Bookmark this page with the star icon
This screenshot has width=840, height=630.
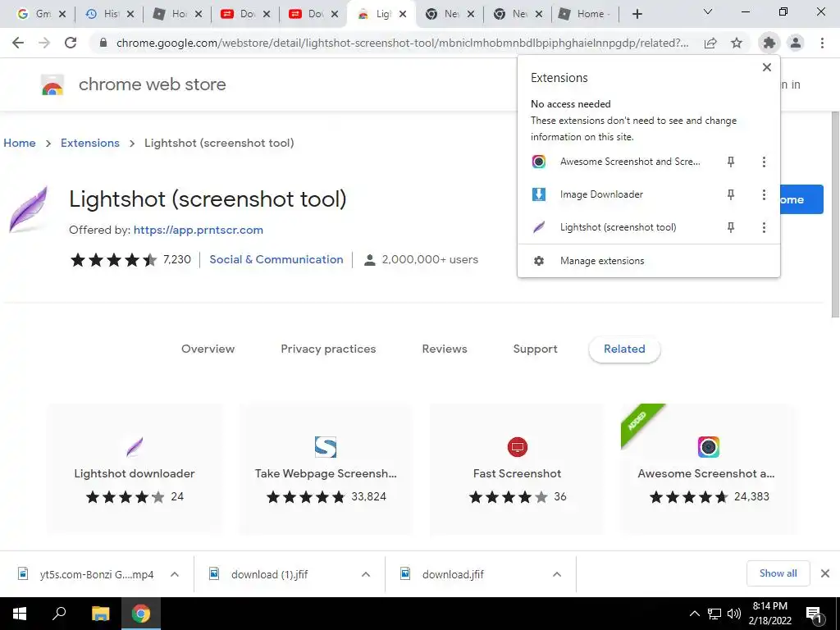tap(737, 43)
